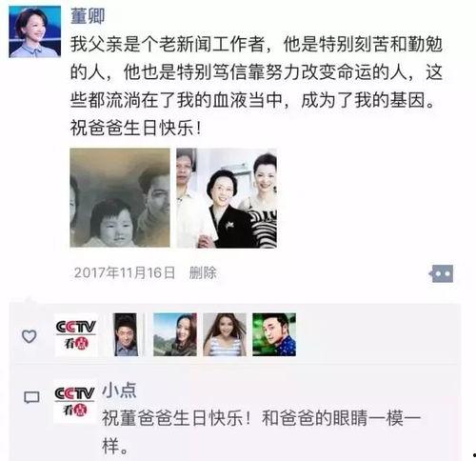This screenshot has height=461, width=476.
Task: Tap 小点's comment text to reply
Action: (x=262, y=432)
